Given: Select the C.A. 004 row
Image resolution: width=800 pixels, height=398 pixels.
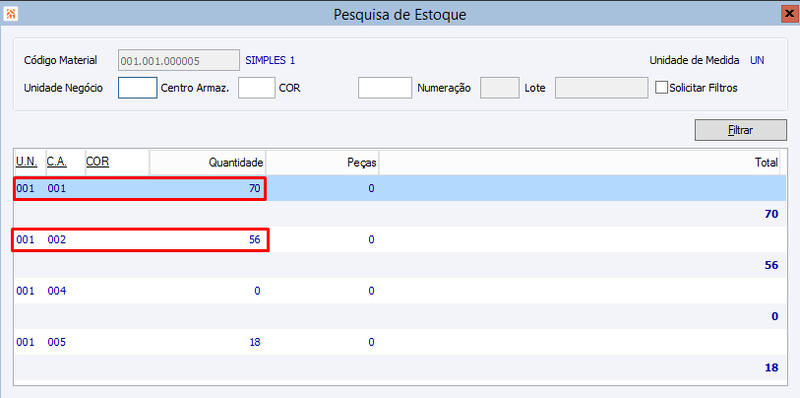Looking at the screenshot, I should point(399,291).
